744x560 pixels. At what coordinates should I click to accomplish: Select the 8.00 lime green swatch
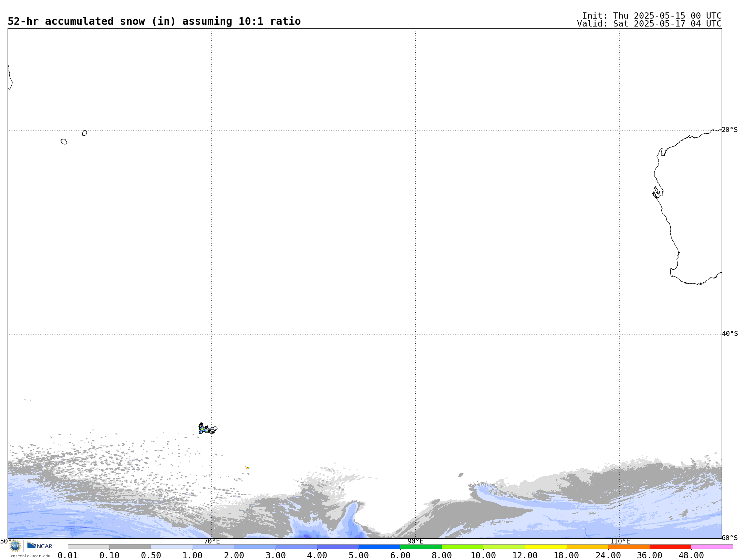(463, 547)
